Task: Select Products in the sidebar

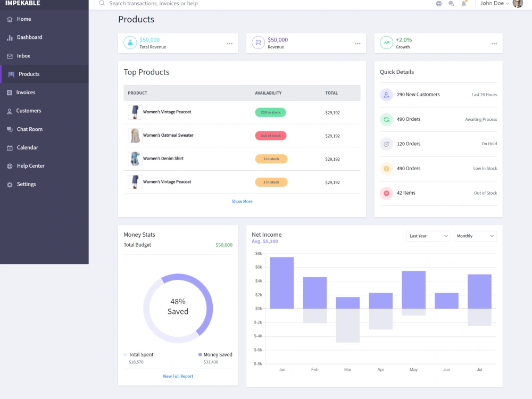Action: pyautogui.click(x=44, y=74)
